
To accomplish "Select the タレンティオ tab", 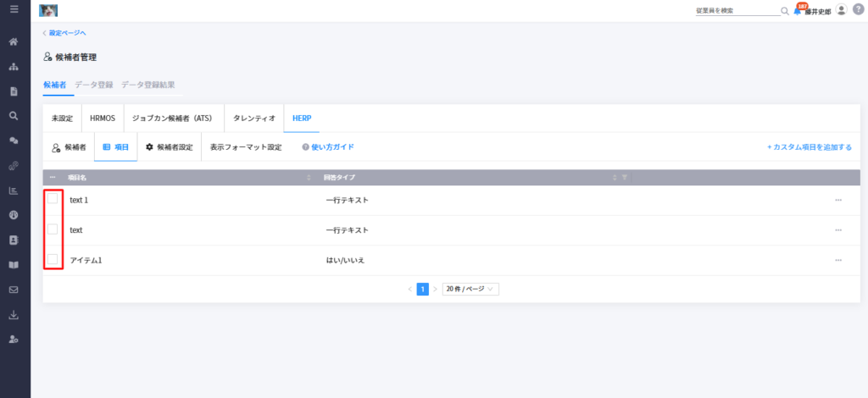I will tap(254, 119).
